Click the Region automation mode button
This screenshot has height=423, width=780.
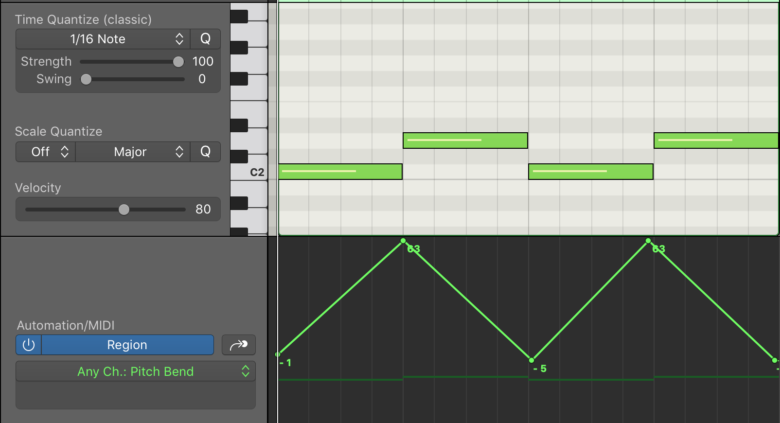click(x=127, y=345)
